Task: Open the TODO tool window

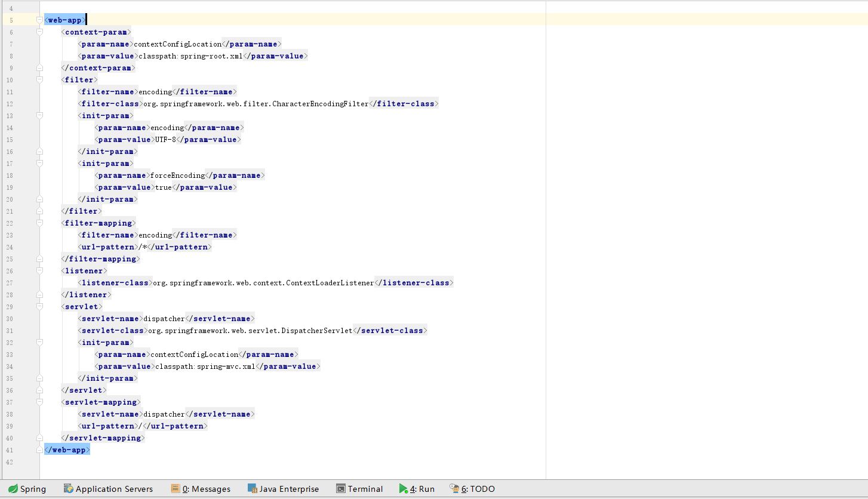Action: [x=472, y=489]
